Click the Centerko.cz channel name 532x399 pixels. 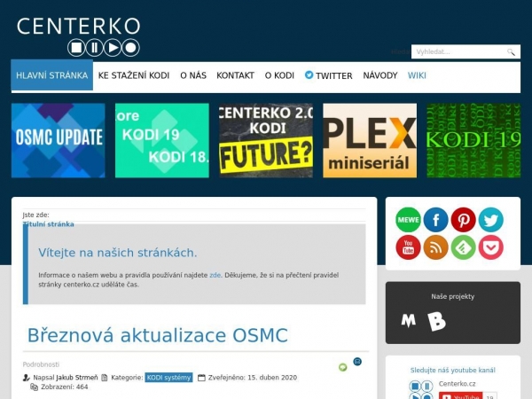click(x=457, y=384)
